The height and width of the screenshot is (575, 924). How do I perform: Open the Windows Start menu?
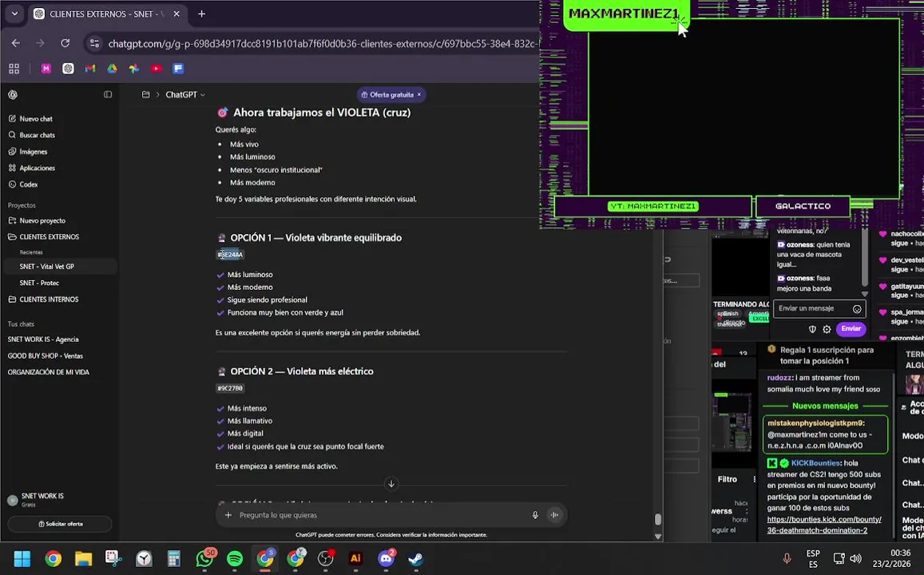tap(22, 558)
